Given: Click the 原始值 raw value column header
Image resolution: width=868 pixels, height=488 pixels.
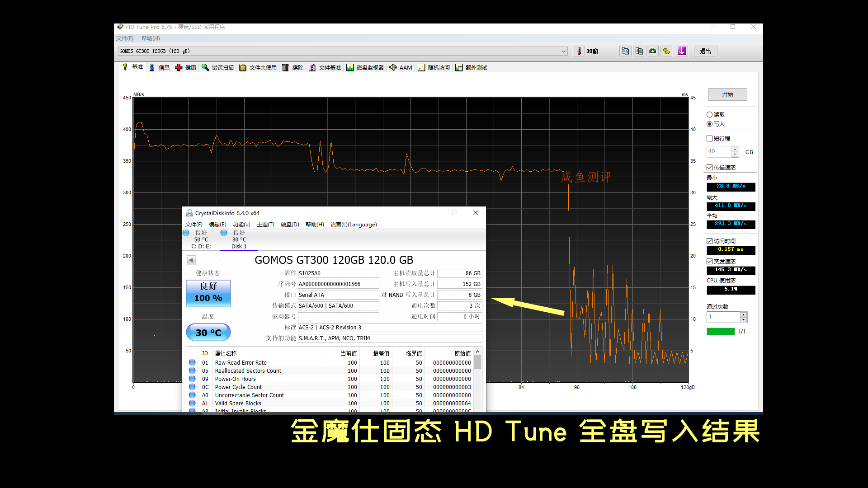Looking at the screenshot, I should pos(449,353).
